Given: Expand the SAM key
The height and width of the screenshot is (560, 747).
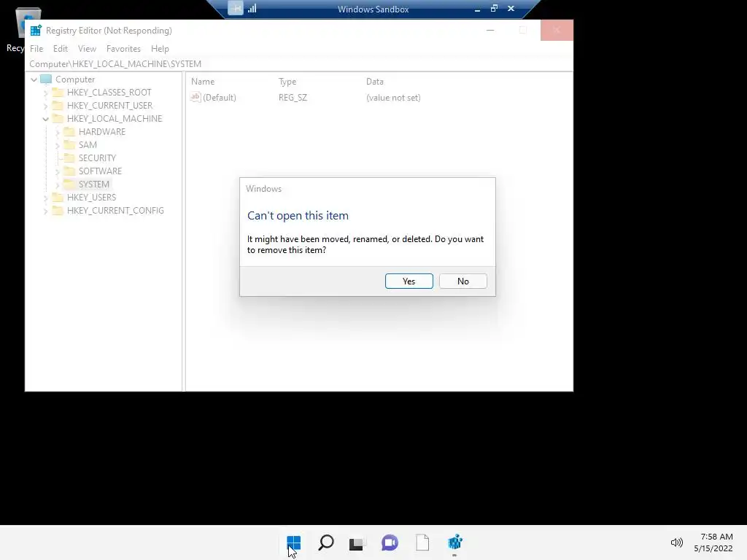Looking at the screenshot, I should tap(58, 145).
